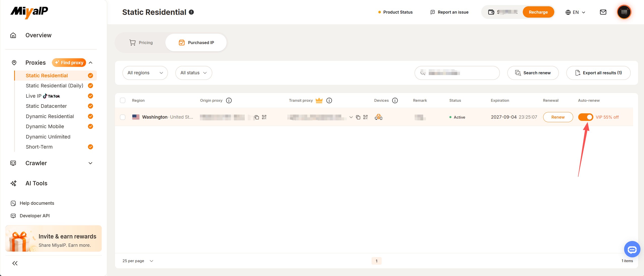Image resolution: width=644 pixels, height=276 pixels.
Task: Collapse sidebar with double-chevron icon
Action: (15, 263)
